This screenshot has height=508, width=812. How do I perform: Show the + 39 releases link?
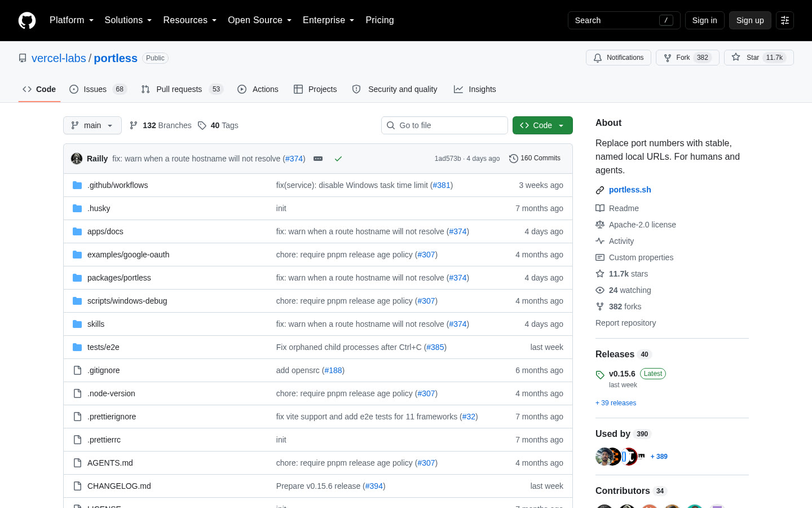(616, 403)
